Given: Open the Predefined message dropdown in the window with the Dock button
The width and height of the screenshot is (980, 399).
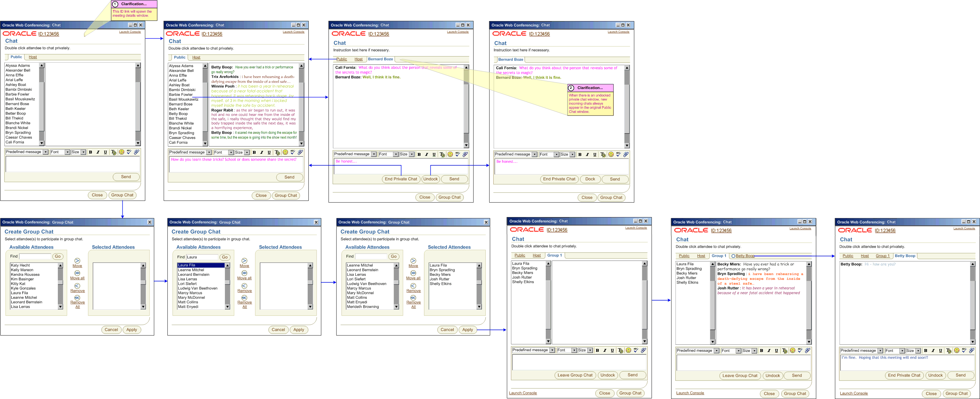Looking at the screenshot, I should tap(535, 154).
